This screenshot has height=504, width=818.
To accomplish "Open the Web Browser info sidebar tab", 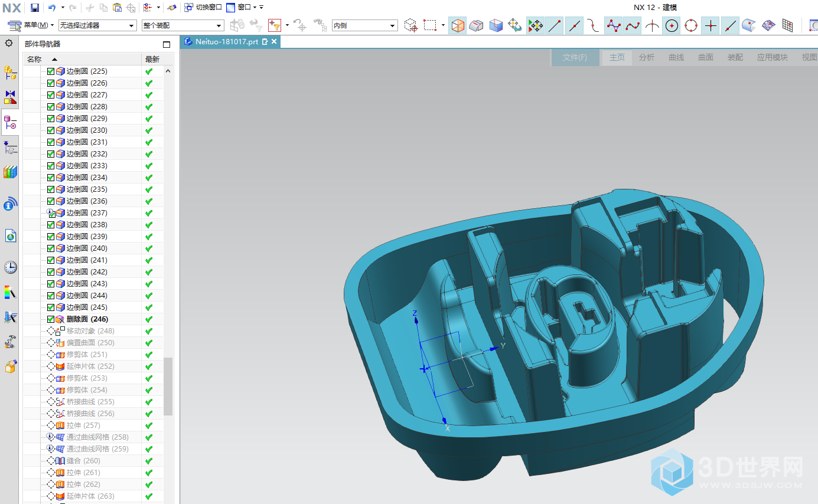I will click(10, 205).
